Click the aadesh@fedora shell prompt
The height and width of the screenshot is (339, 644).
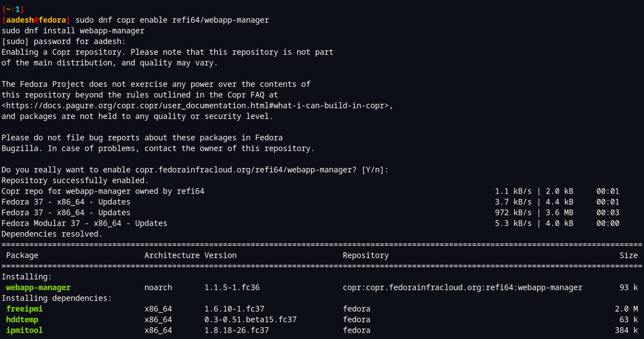[x=35, y=20]
